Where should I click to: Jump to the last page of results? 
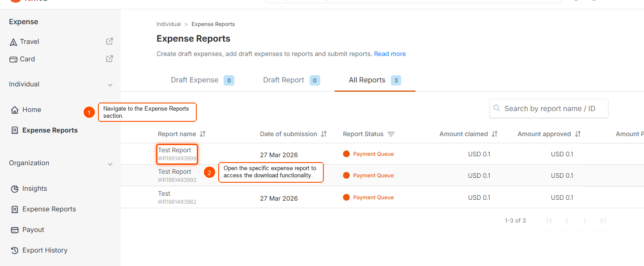tap(602, 221)
